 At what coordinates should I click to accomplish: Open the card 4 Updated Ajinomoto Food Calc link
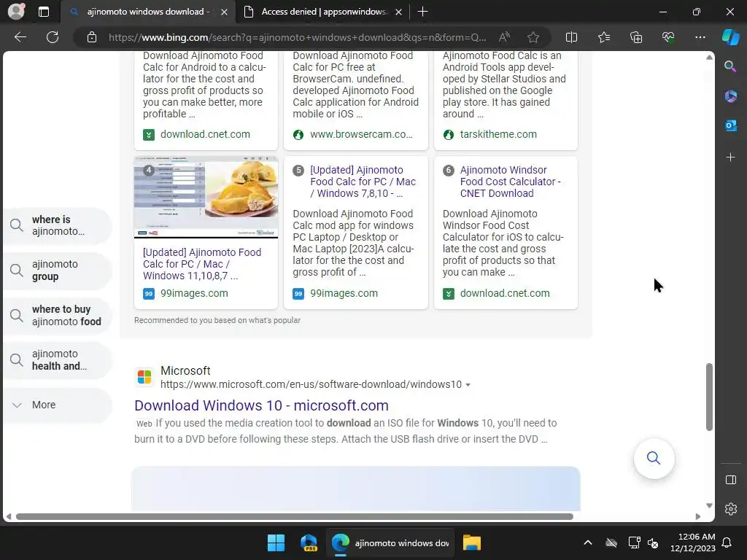(x=202, y=264)
